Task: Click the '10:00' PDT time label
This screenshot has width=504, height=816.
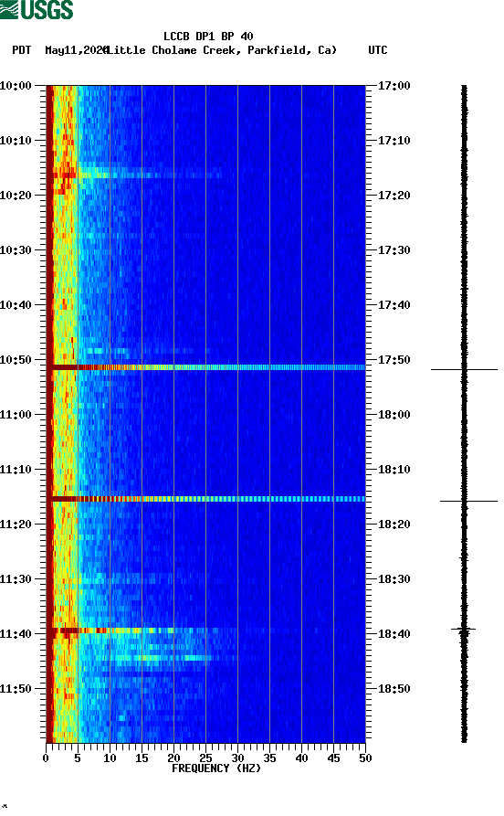Action: (16, 85)
